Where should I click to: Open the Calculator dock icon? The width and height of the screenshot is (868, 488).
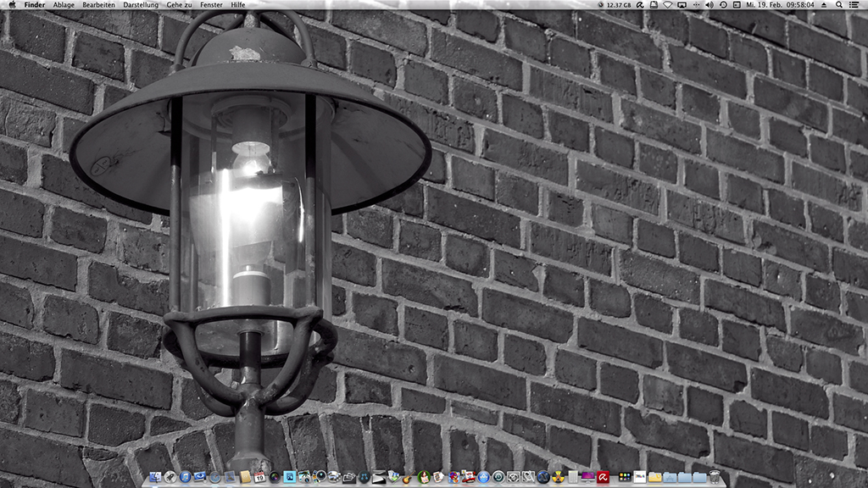pos(573,477)
